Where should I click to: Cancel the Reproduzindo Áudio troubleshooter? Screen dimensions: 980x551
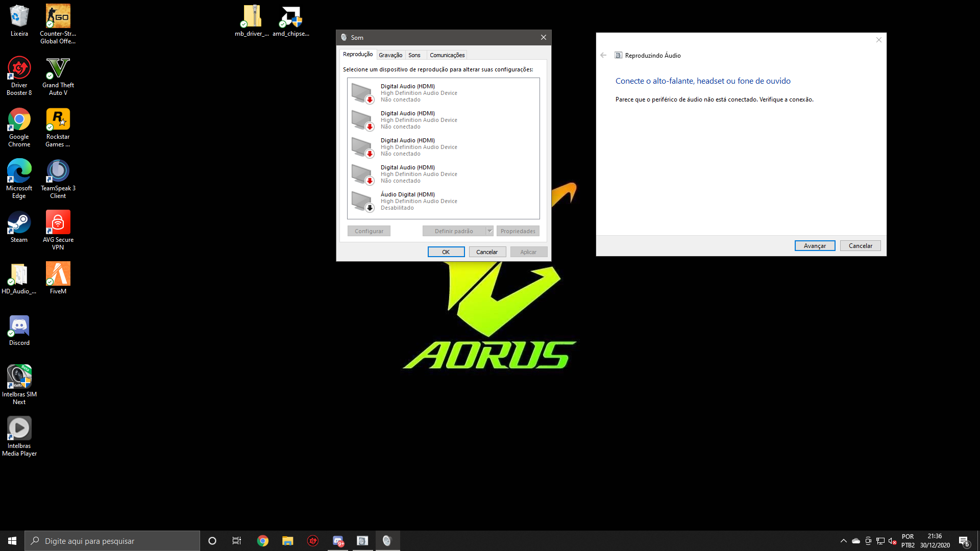click(861, 246)
